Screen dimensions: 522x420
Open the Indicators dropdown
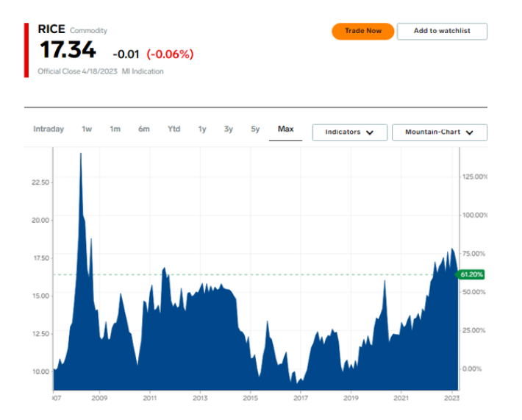point(350,132)
